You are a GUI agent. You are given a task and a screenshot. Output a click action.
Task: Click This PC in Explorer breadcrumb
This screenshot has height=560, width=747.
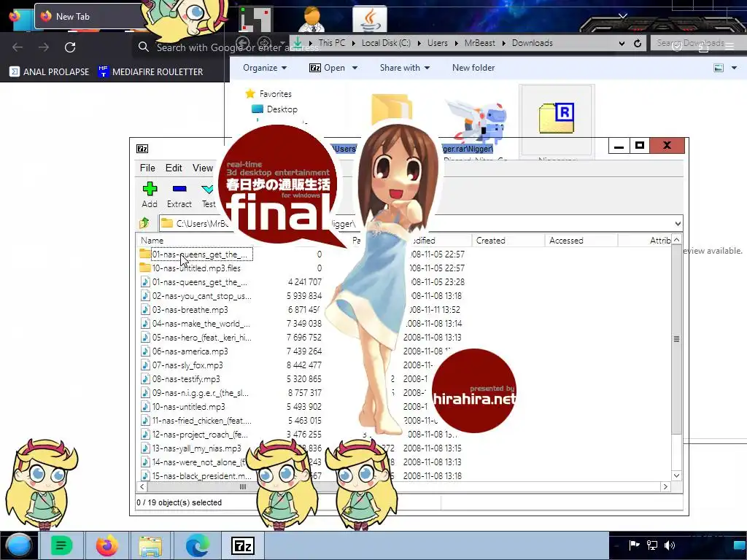332,43
